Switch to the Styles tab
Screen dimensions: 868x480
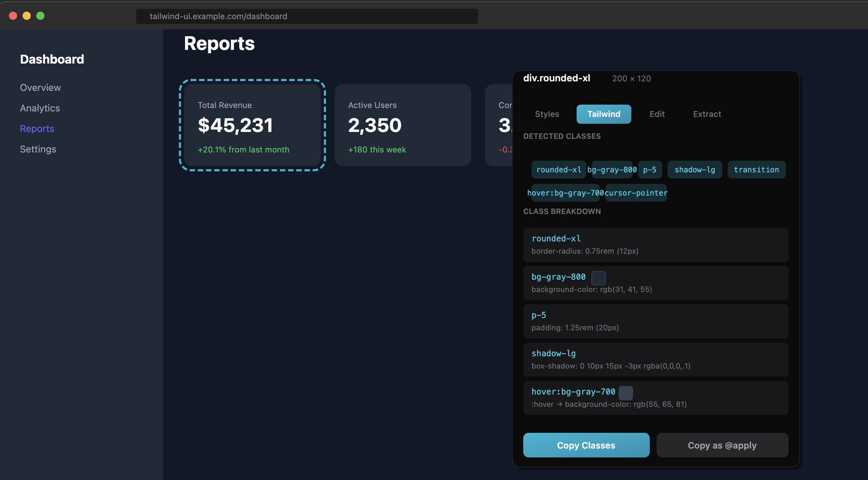(547, 114)
